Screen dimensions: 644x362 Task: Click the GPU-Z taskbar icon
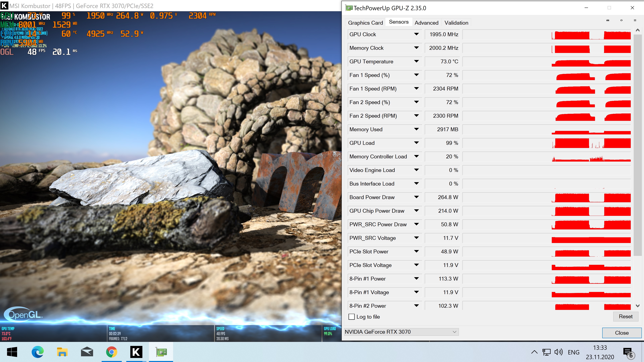(x=161, y=352)
